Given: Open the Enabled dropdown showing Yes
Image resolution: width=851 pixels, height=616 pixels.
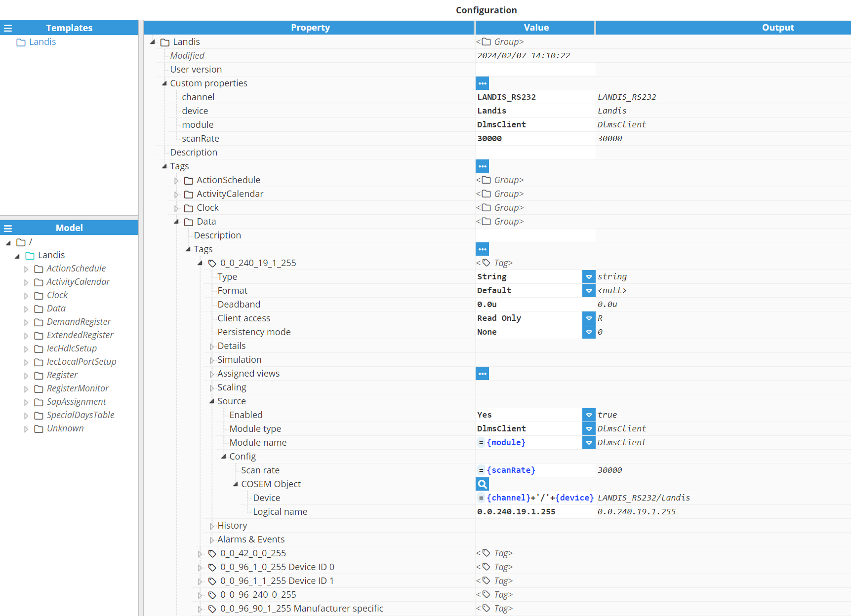Looking at the screenshot, I should point(589,415).
